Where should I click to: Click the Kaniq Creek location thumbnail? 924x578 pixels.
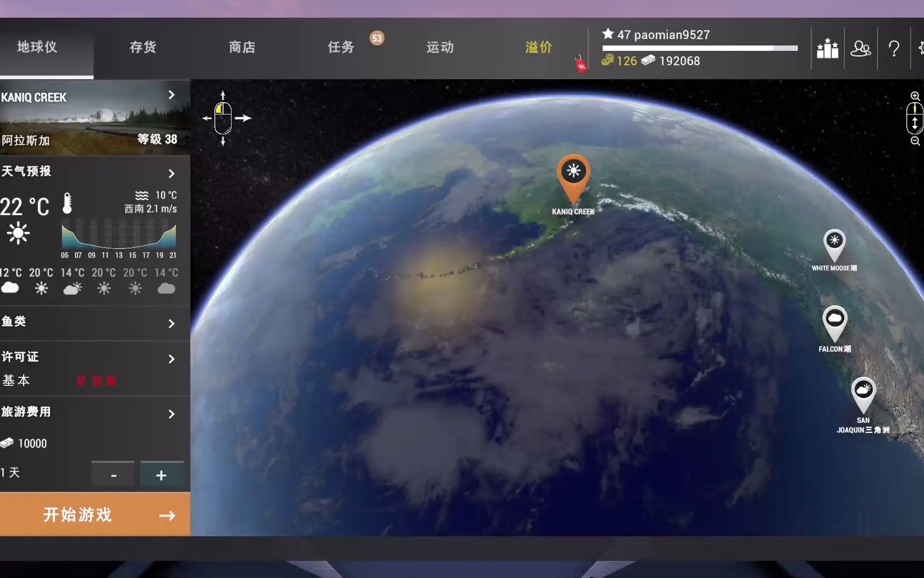click(x=95, y=118)
